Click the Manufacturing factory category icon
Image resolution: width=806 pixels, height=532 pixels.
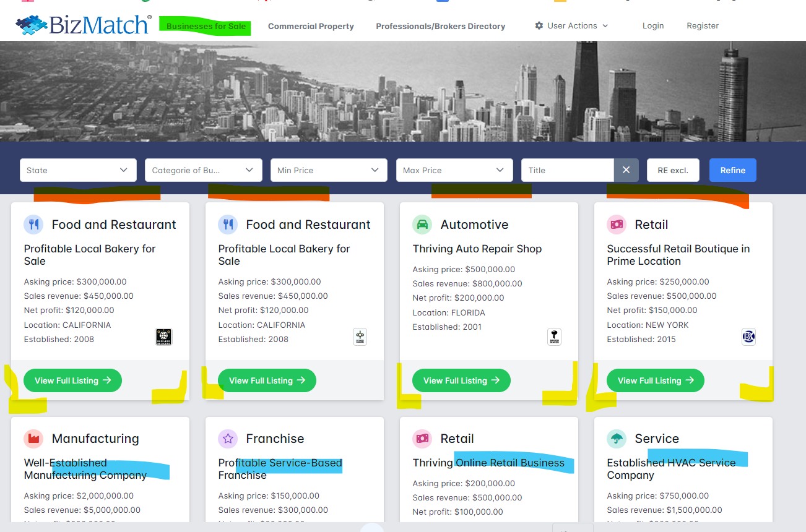(33, 439)
